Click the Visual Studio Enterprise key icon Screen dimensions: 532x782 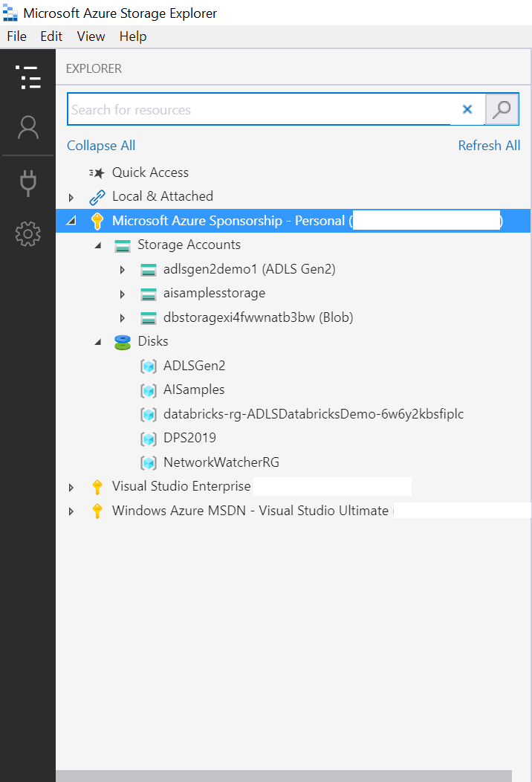click(97, 487)
